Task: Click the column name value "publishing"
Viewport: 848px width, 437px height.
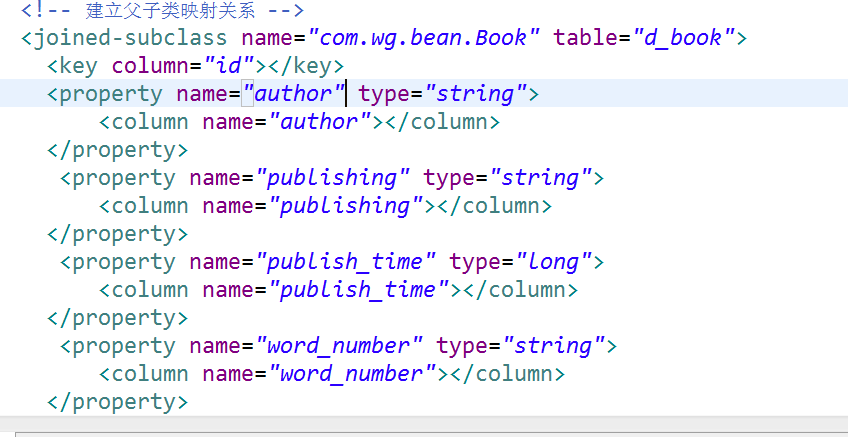Action: click(346, 207)
